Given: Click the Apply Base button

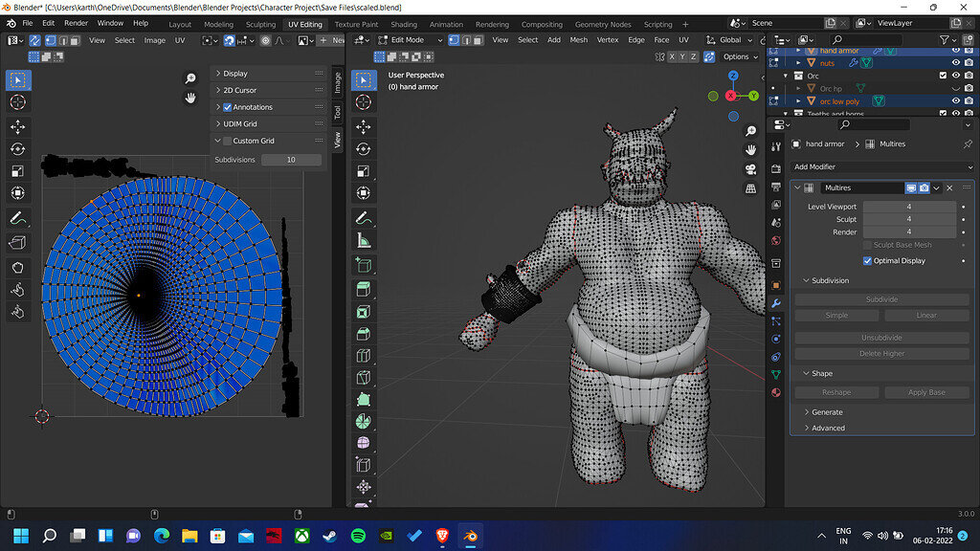Looking at the screenshot, I should point(926,391).
